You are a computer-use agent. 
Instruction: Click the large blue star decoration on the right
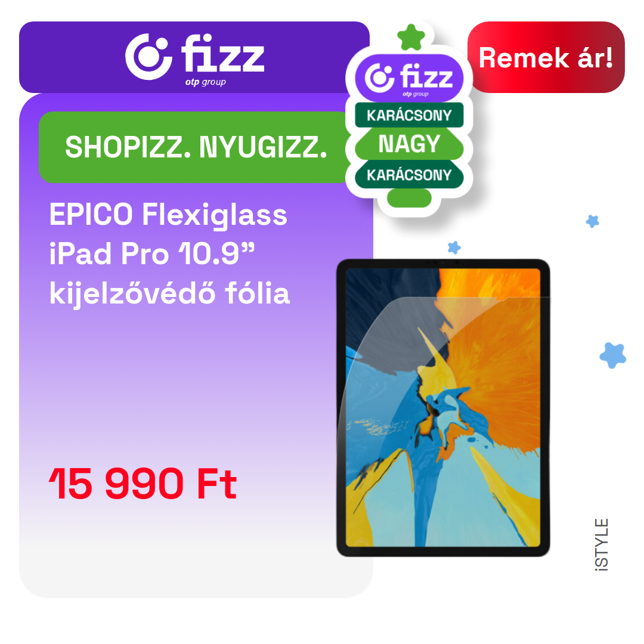[613, 355]
